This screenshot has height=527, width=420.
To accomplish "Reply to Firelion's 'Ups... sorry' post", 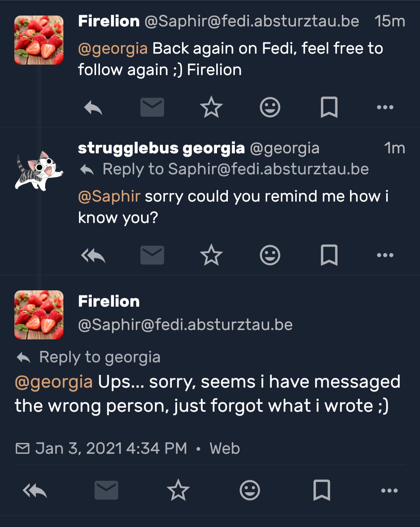I will [35, 490].
